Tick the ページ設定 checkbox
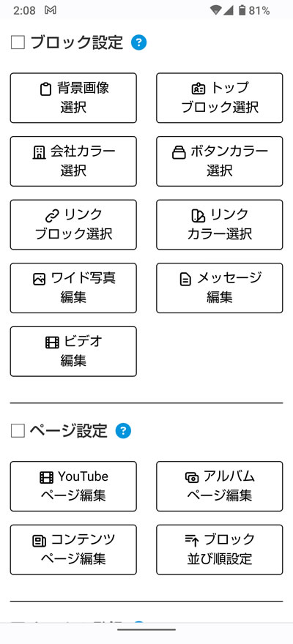Screen dimensions: 293x644 coord(18,431)
